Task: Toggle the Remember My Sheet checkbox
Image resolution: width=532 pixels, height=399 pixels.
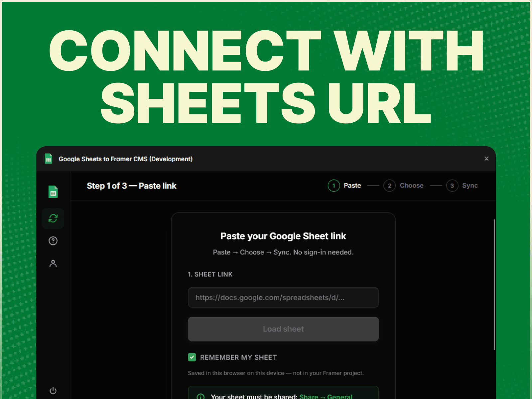Action: 192,357
